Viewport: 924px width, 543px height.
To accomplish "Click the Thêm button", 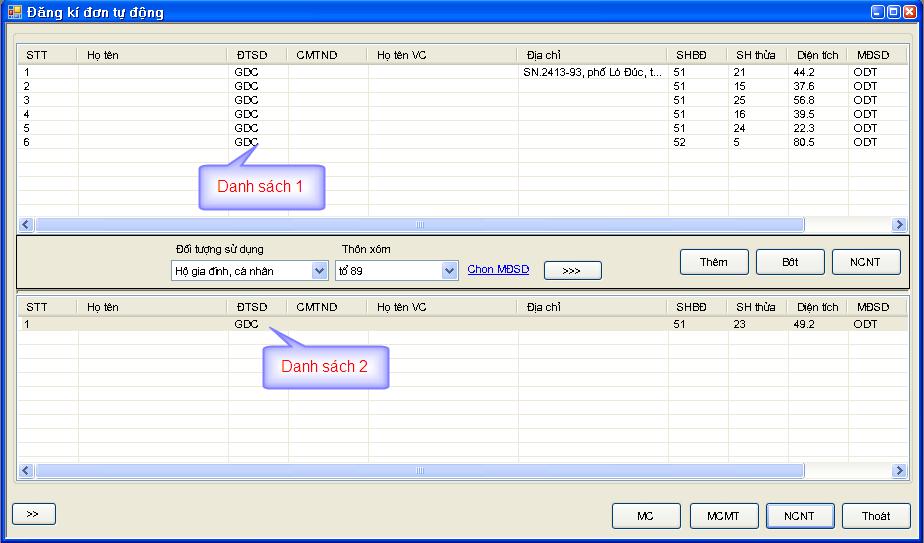I will [x=714, y=262].
